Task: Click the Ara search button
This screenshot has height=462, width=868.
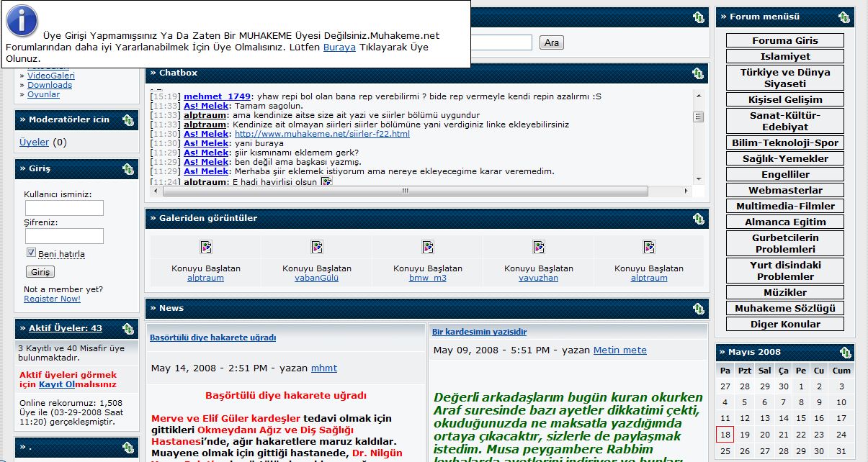Action: [x=551, y=42]
